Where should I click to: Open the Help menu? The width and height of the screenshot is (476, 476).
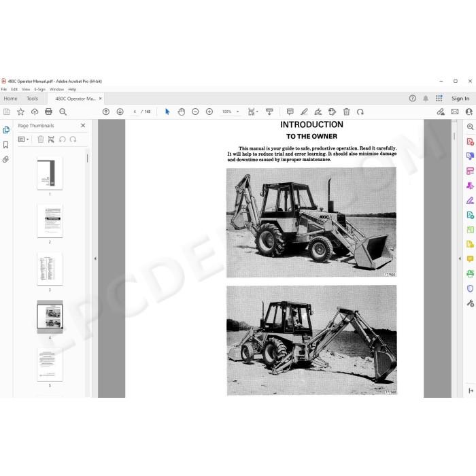72,89
